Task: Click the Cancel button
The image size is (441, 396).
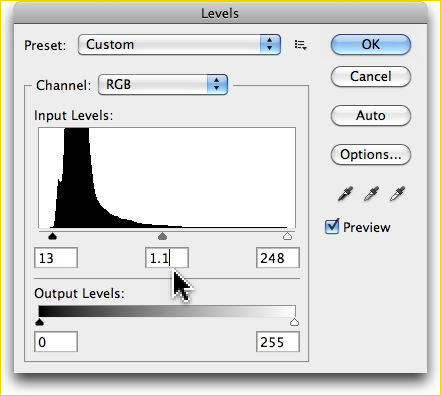Action: point(371,77)
